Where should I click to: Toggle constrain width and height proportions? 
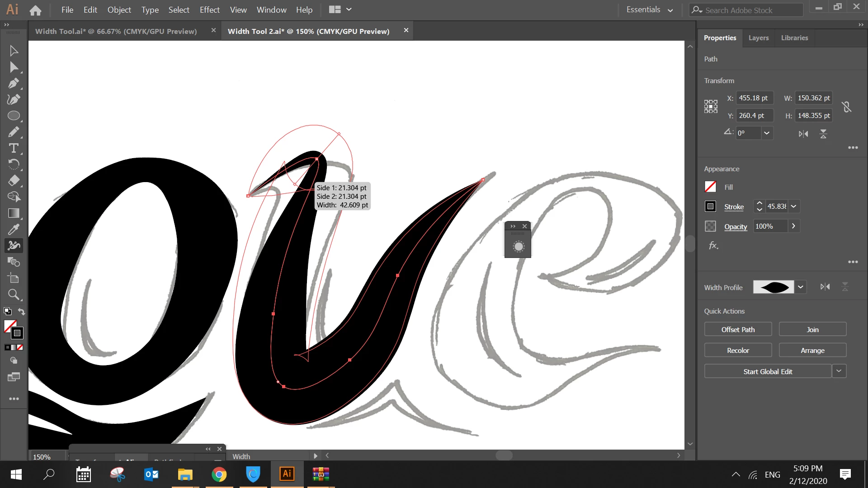click(x=846, y=107)
